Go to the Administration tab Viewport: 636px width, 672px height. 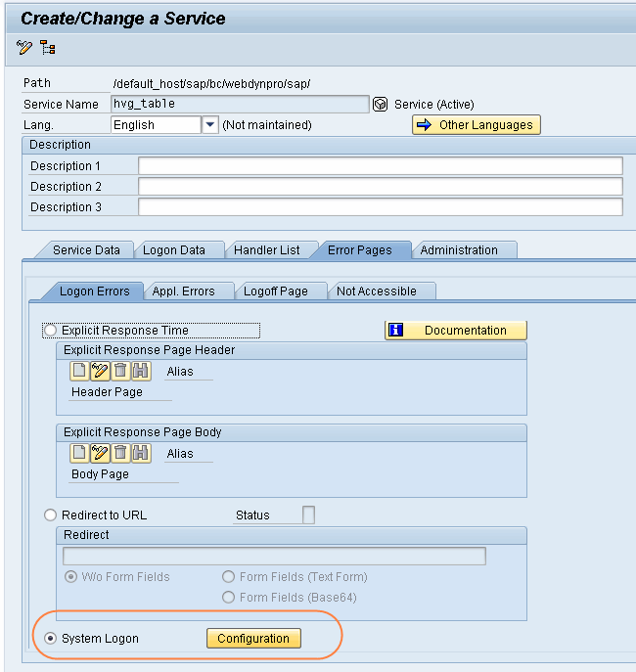459,250
